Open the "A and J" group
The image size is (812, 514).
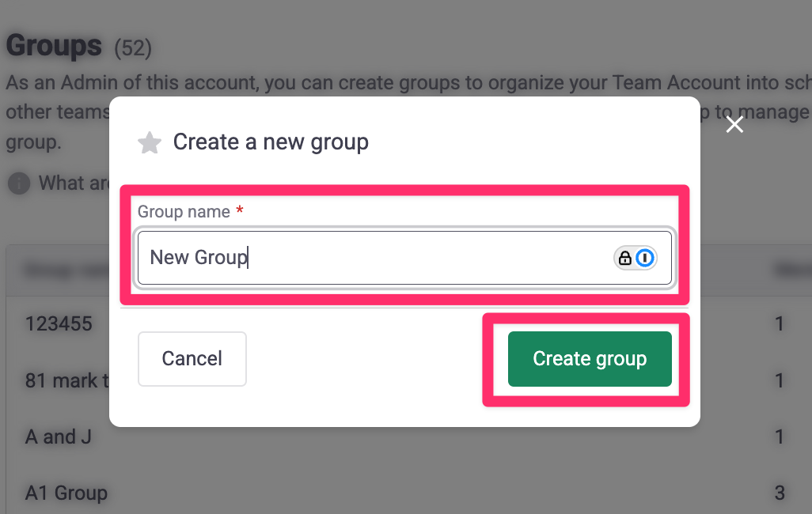click(59, 437)
